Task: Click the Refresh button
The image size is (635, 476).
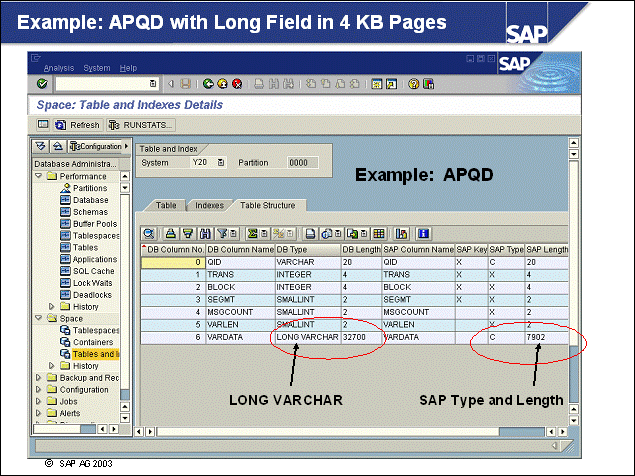Action: (77, 125)
